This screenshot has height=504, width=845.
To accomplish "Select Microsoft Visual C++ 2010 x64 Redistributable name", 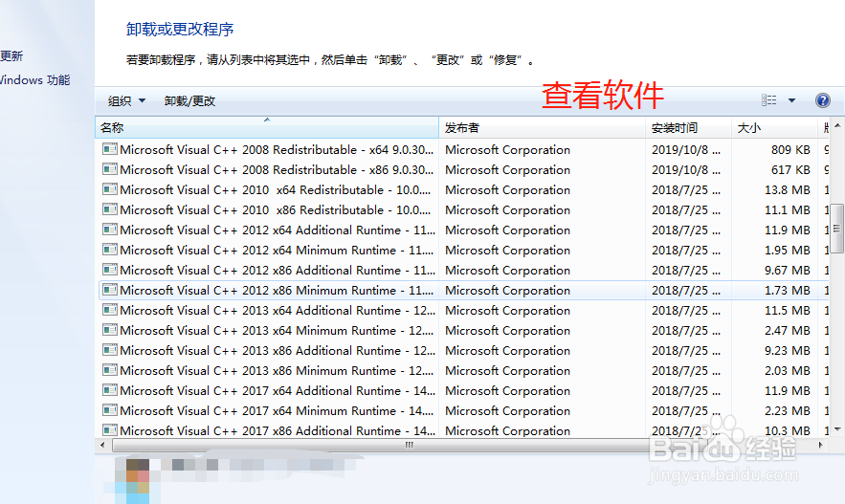I will tap(276, 190).
